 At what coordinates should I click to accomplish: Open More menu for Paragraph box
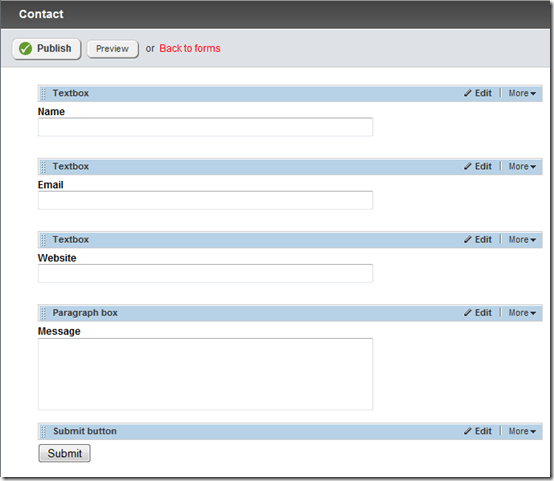(x=522, y=313)
